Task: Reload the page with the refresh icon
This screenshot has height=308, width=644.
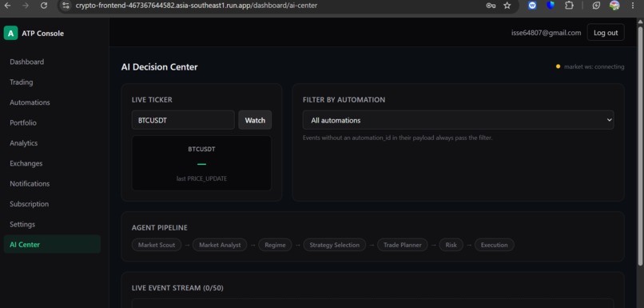Action: coord(43,6)
